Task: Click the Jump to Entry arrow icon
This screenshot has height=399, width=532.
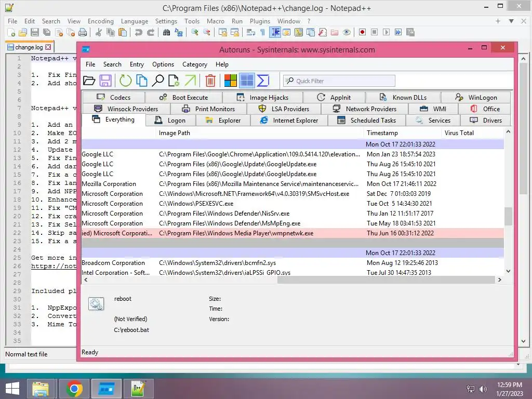Action: point(190,81)
